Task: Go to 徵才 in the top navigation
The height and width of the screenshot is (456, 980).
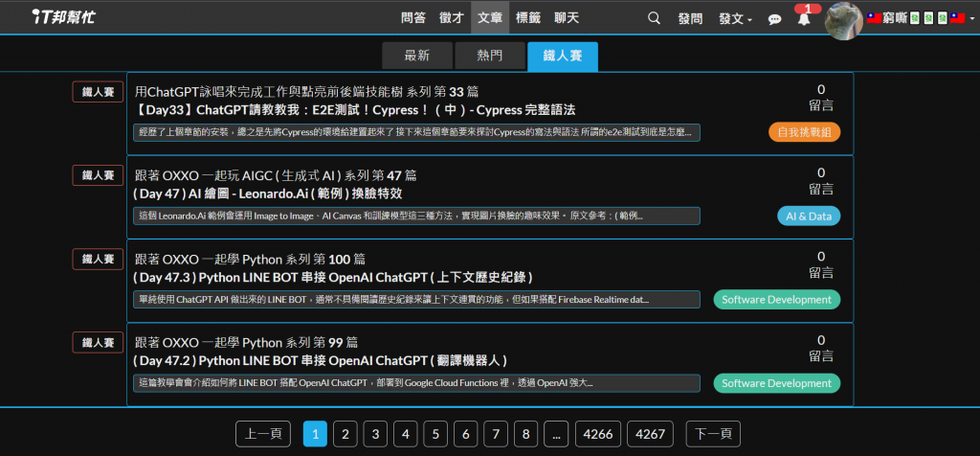Action: pos(452,17)
